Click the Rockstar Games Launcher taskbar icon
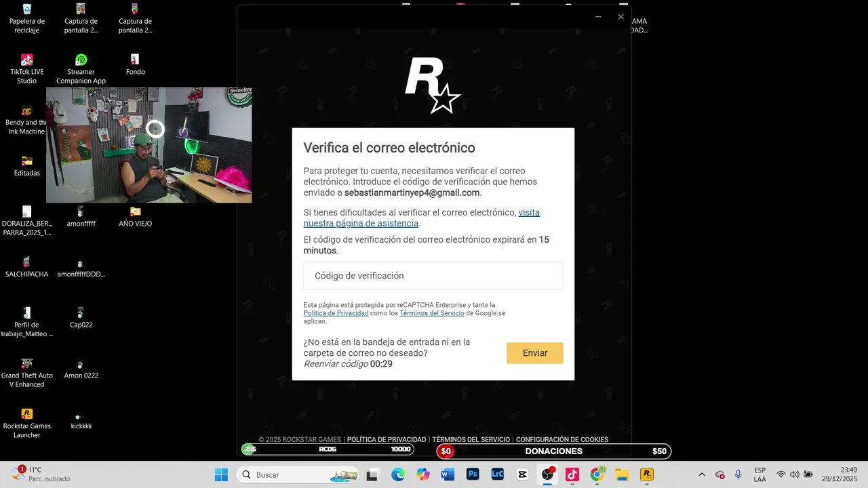Image resolution: width=868 pixels, height=488 pixels. pos(646,474)
